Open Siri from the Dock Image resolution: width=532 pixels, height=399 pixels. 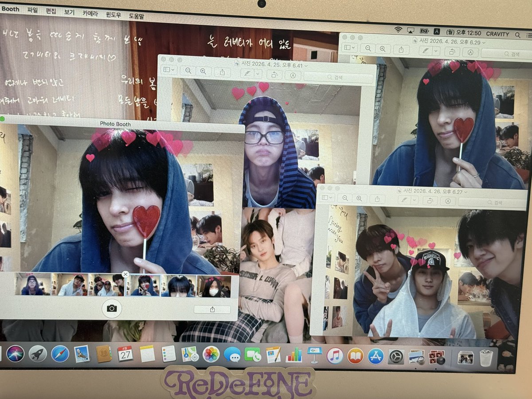tap(15, 353)
